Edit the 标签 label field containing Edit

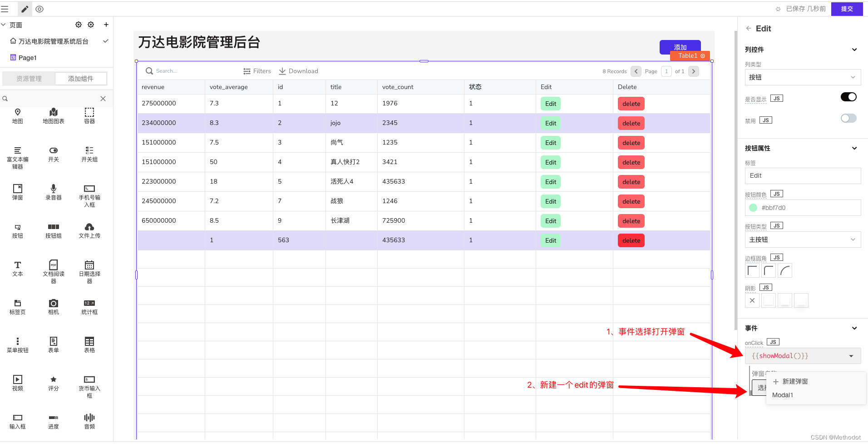click(x=803, y=176)
